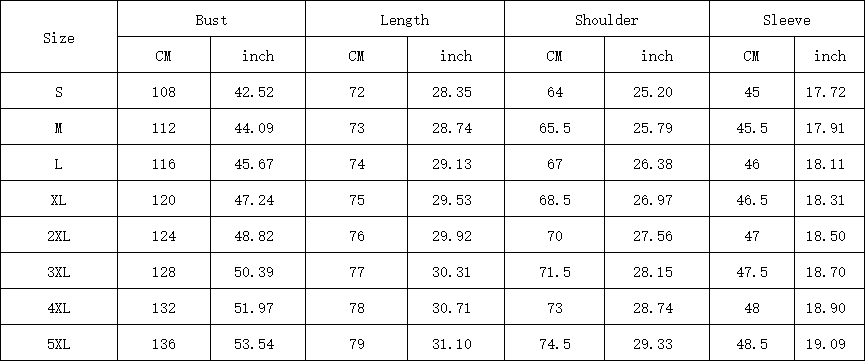Screen dimensions: 865x361
Task: Click length inch value 29.53
Action: [x=452, y=200]
